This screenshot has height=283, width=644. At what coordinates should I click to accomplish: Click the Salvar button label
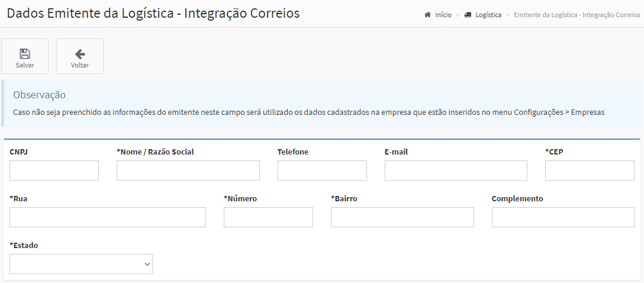click(25, 65)
